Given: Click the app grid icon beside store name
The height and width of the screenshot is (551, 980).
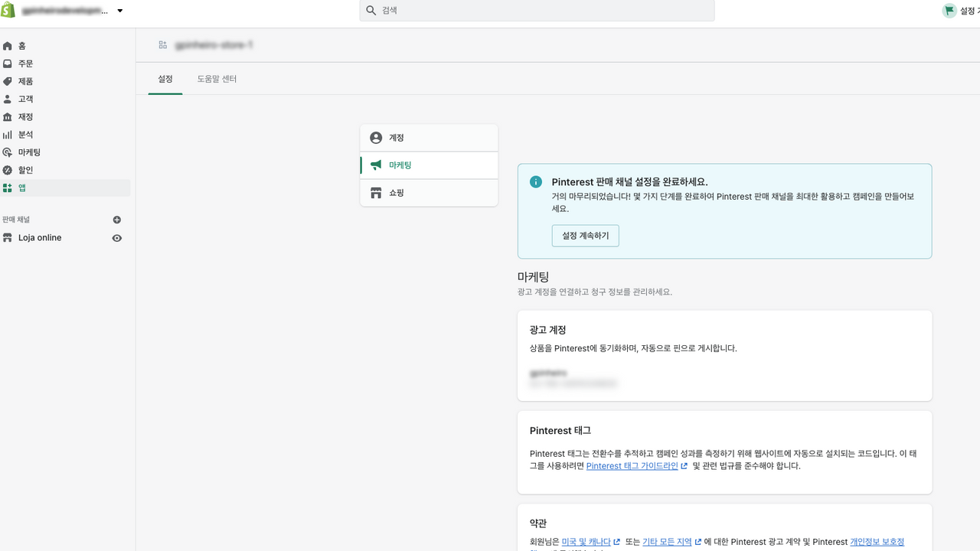Looking at the screenshot, I should (x=162, y=45).
